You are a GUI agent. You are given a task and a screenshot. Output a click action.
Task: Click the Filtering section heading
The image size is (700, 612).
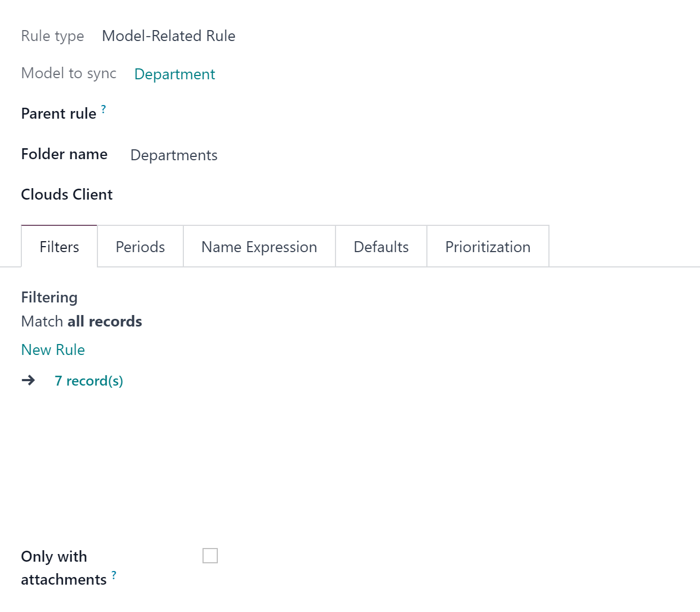tap(49, 297)
